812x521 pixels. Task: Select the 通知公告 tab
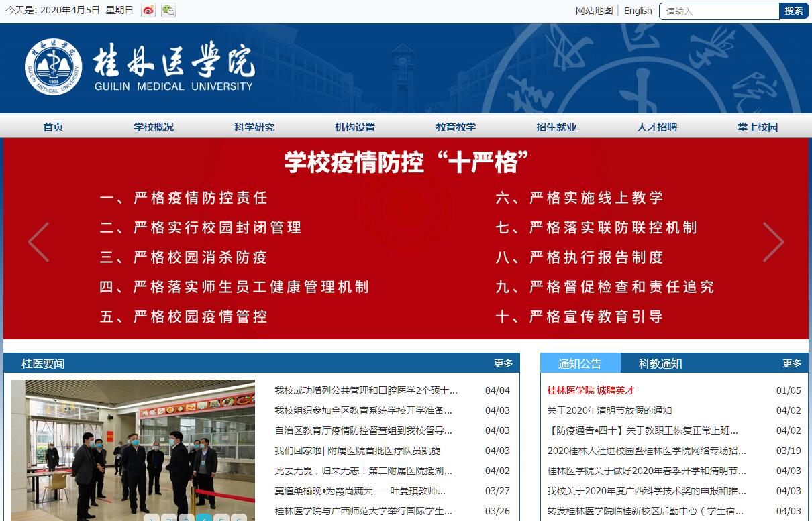[x=580, y=363]
